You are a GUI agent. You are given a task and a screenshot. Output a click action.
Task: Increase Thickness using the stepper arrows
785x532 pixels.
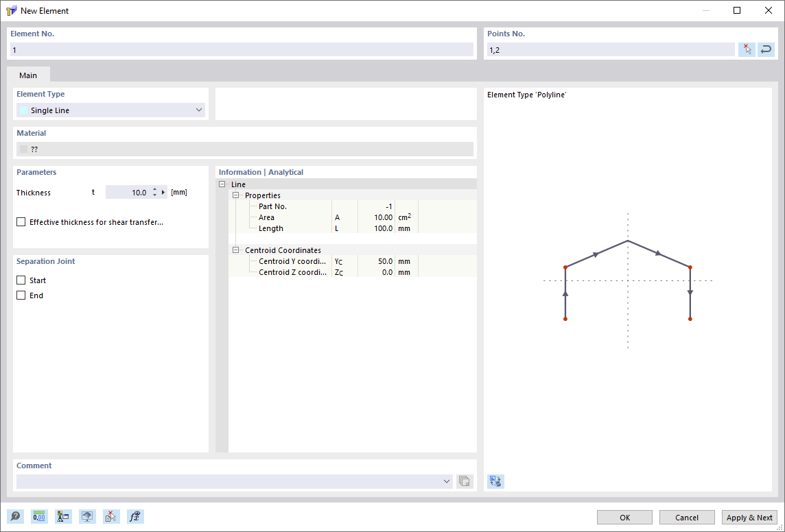[x=156, y=189]
